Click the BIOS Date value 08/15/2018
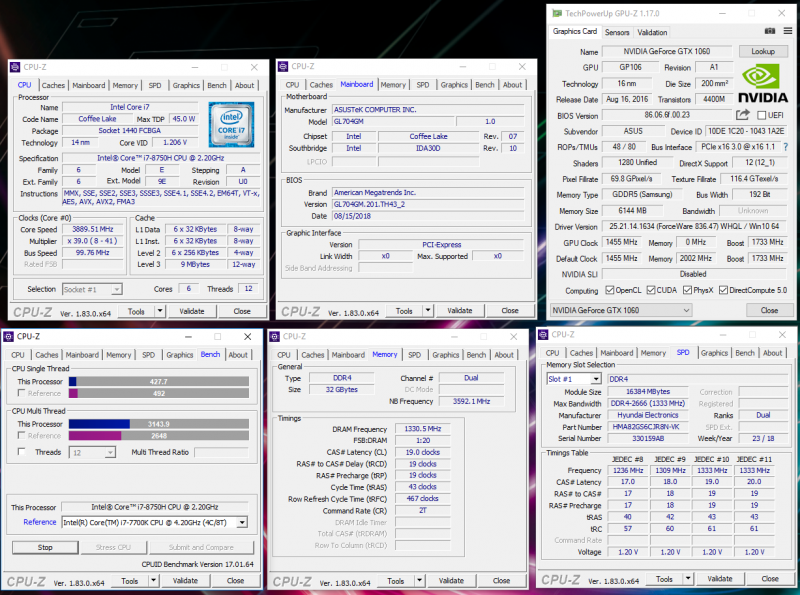Screen dimensions: 800x595 pos(428,216)
